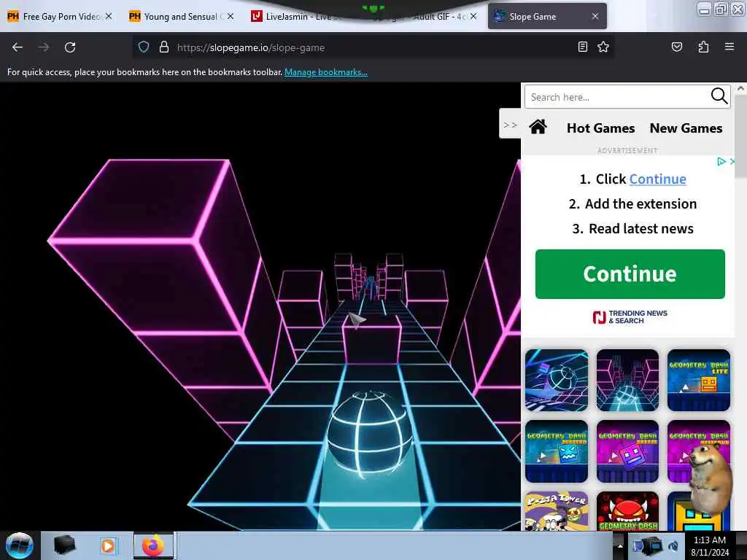This screenshot has height=560, width=747.
Task: Open the volume speaker tray icon
Action: (x=673, y=545)
